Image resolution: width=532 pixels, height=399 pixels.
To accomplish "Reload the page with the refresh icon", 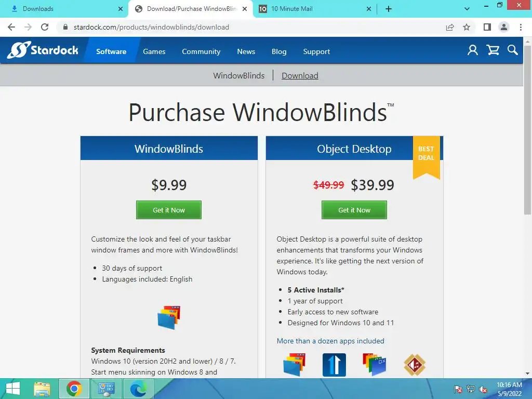I will click(x=45, y=27).
